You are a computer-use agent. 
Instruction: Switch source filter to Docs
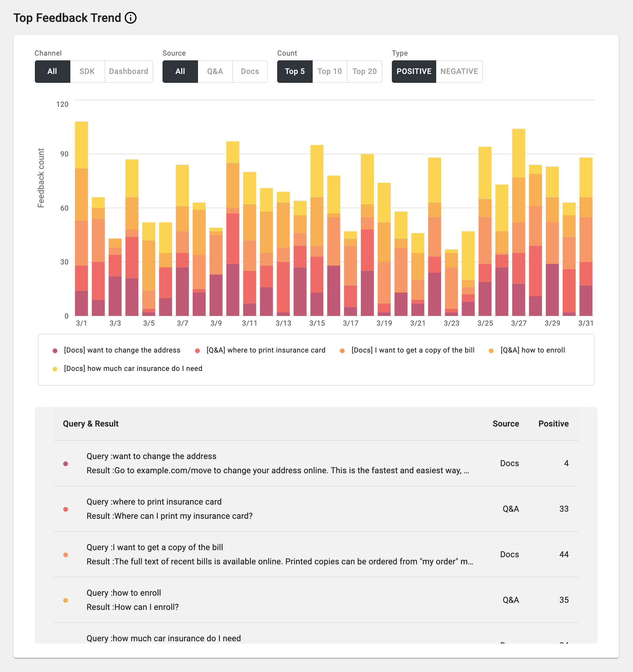click(x=250, y=71)
